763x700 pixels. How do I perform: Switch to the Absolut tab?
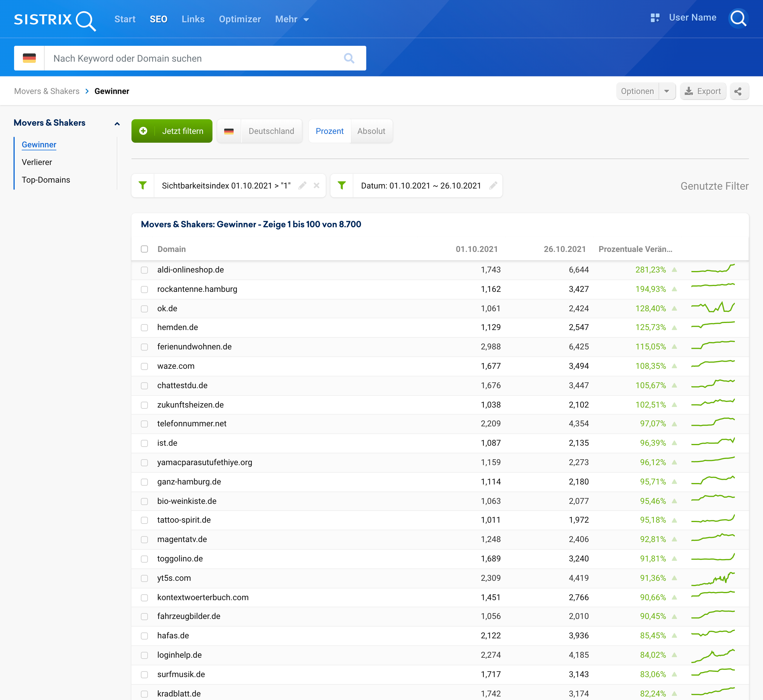371,131
